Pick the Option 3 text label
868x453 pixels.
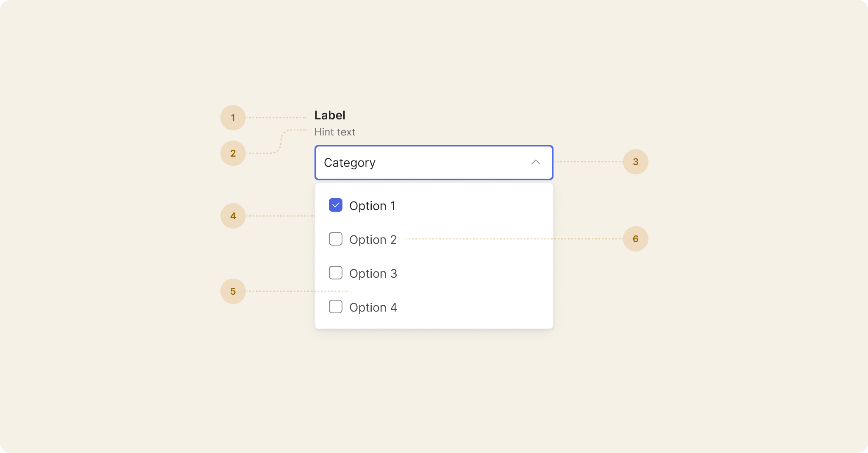[373, 273]
